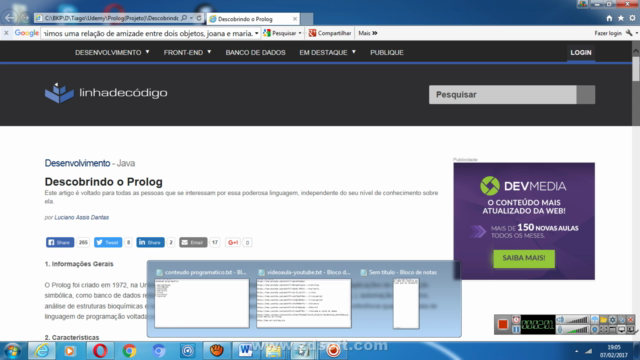Go back with browser back arrow
Screen dimensions: 640x360
pos(10,18)
